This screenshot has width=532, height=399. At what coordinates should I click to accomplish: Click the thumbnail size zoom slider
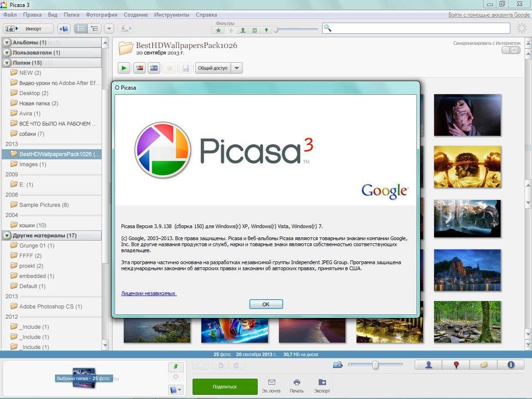(x=375, y=365)
